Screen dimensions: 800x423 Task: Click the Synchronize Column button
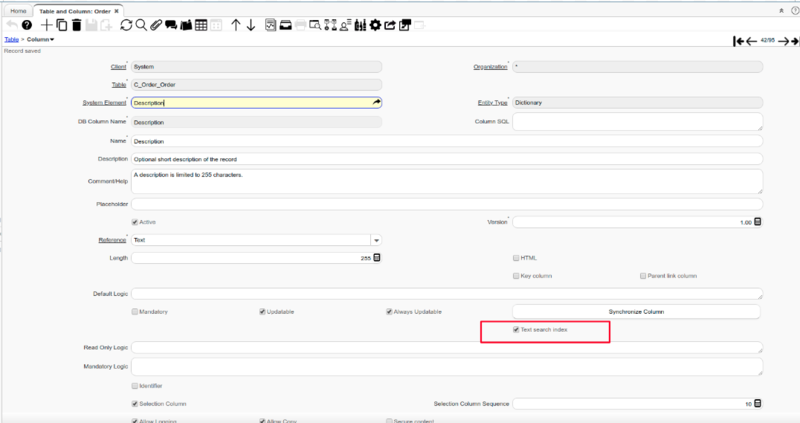click(x=637, y=311)
